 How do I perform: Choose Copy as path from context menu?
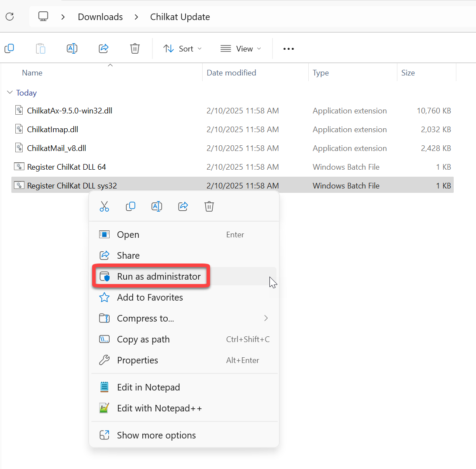click(x=143, y=339)
